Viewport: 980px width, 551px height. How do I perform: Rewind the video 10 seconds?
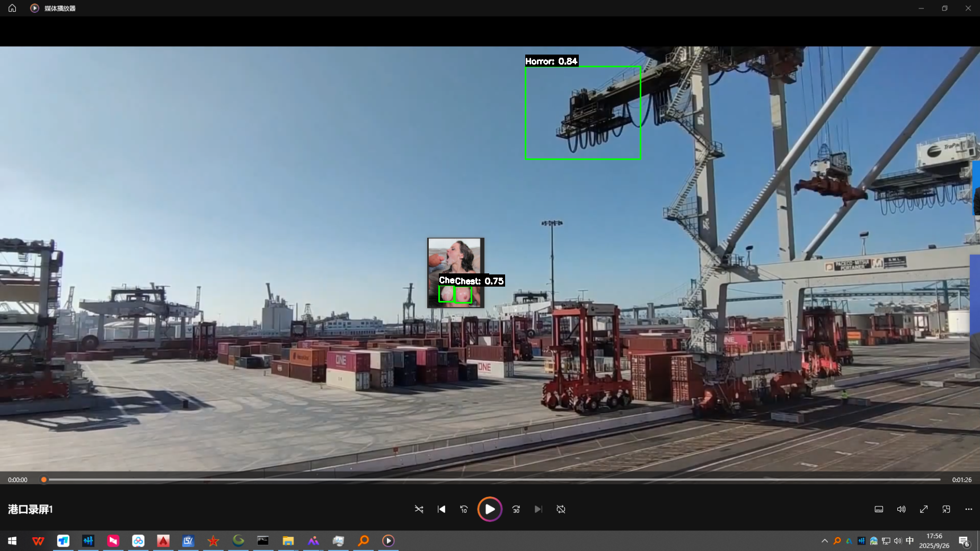click(464, 509)
